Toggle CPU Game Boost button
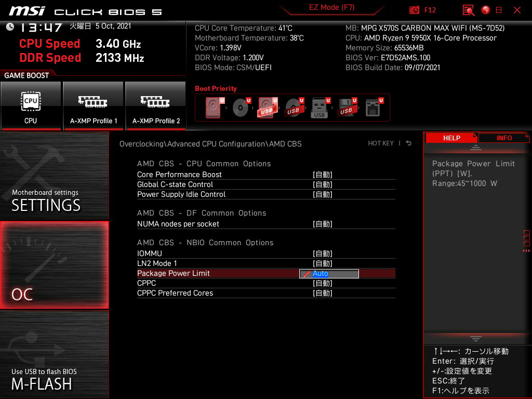532x399 pixels. tap(31, 106)
